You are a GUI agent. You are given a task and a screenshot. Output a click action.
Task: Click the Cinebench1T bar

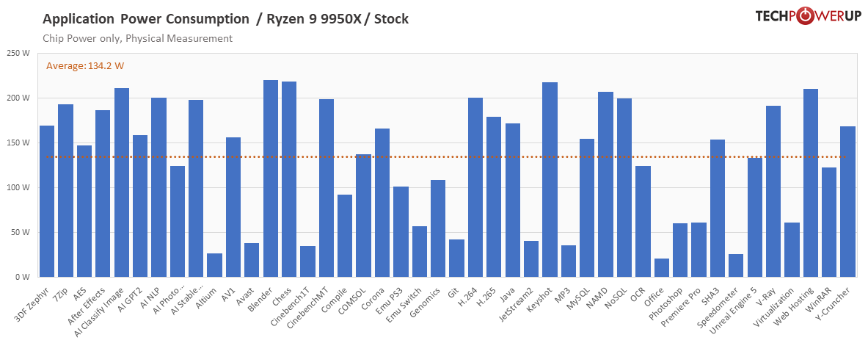click(307, 261)
